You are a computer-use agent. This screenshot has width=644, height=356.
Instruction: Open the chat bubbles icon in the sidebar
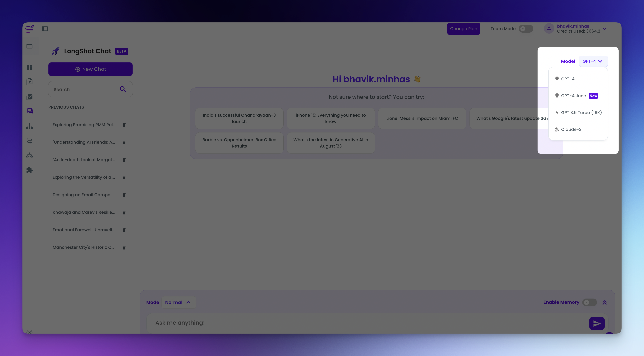click(x=30, y=111)
